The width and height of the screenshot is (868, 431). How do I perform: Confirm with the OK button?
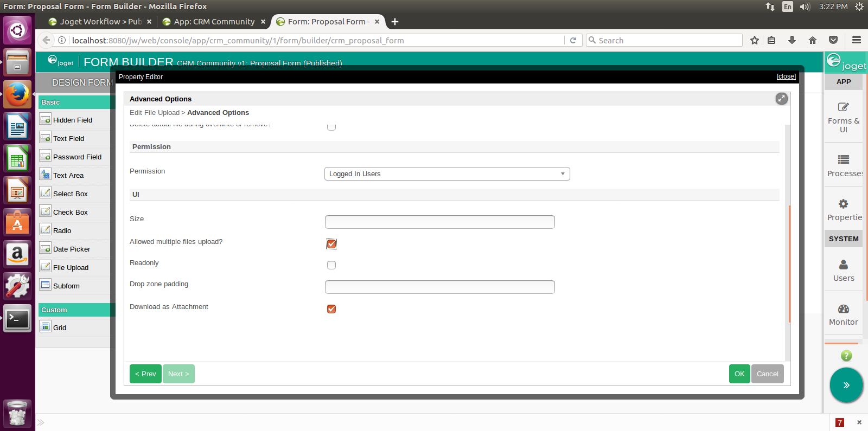pos(739,374)
